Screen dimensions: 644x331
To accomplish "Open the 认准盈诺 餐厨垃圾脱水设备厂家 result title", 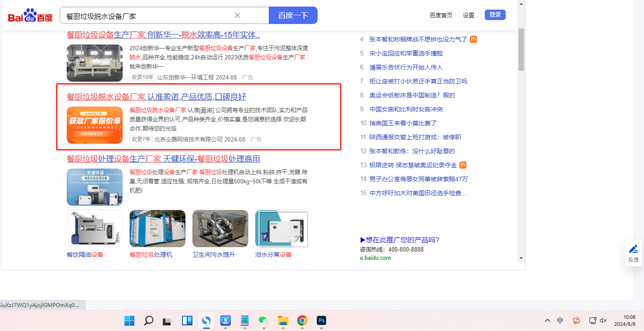I will 156,97.
